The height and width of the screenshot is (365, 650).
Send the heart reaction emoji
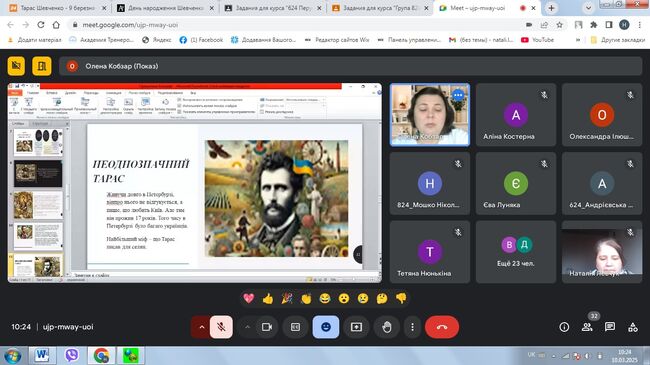[249, 298]
